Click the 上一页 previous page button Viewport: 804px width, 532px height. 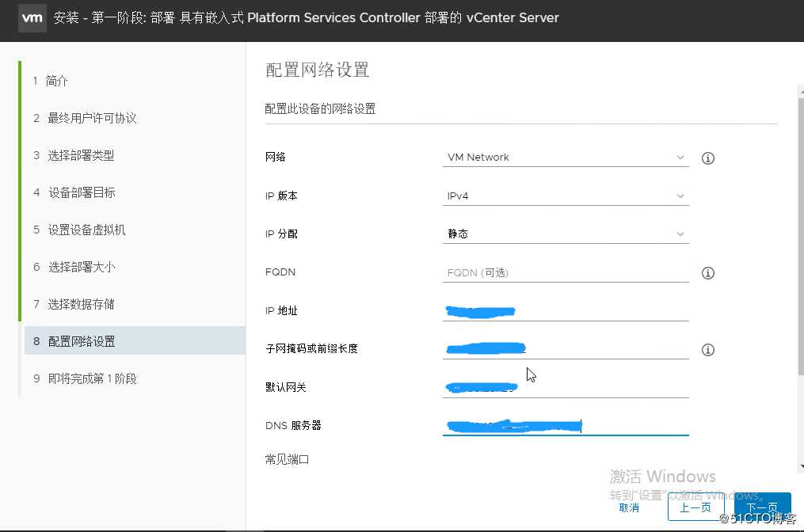pyautogui.click(x=695, y=507)
